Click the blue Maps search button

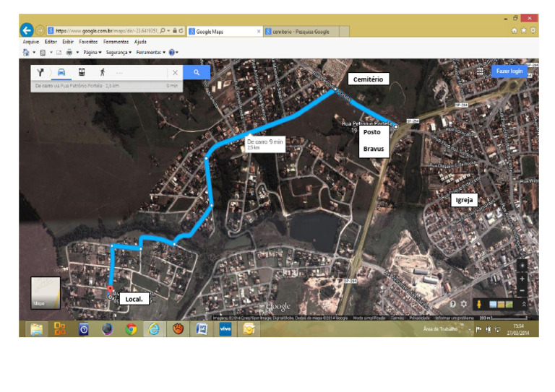197,72
